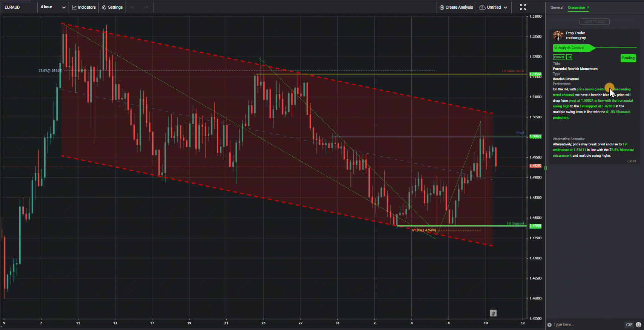Click the redo arrow icon
644x330 pixels.
(146, 7)
